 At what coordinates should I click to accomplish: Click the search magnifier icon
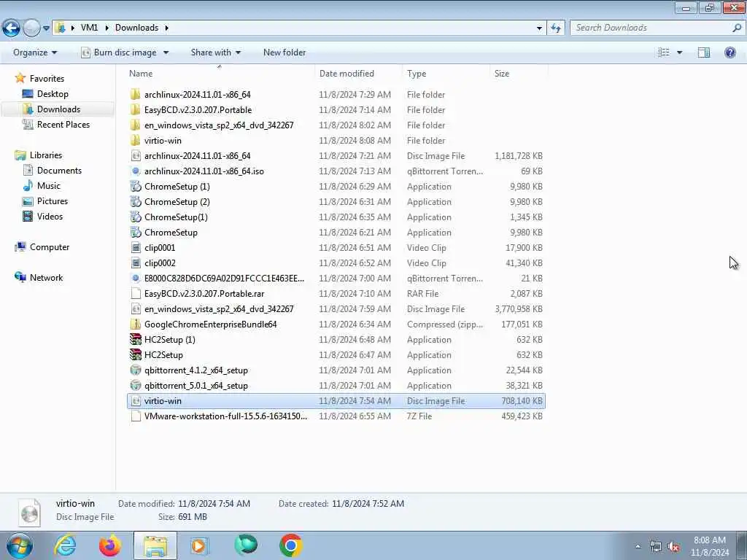[x=737, y=28]
